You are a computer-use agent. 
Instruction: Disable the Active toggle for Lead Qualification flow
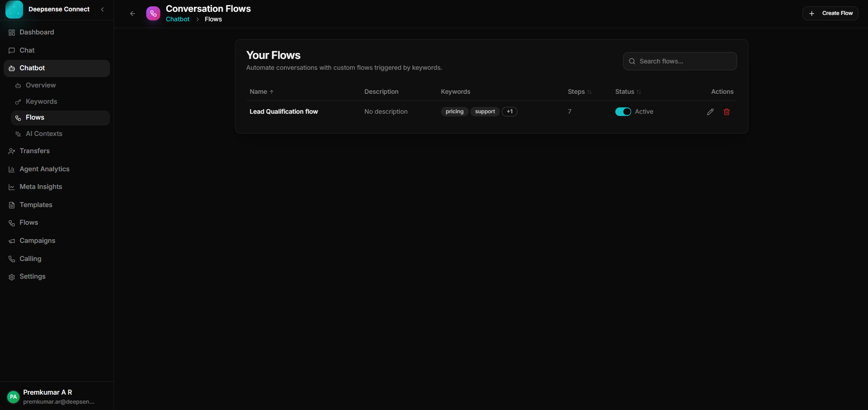(623, 111)
